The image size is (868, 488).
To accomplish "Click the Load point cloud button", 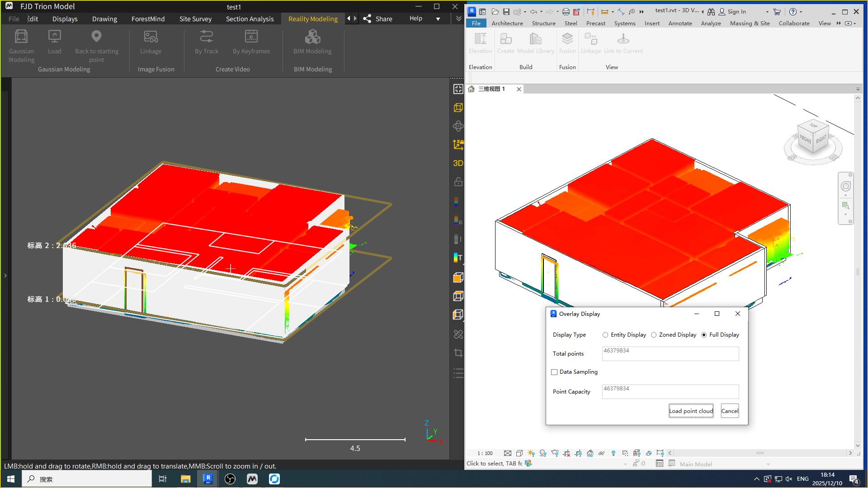I will [691, 411].
